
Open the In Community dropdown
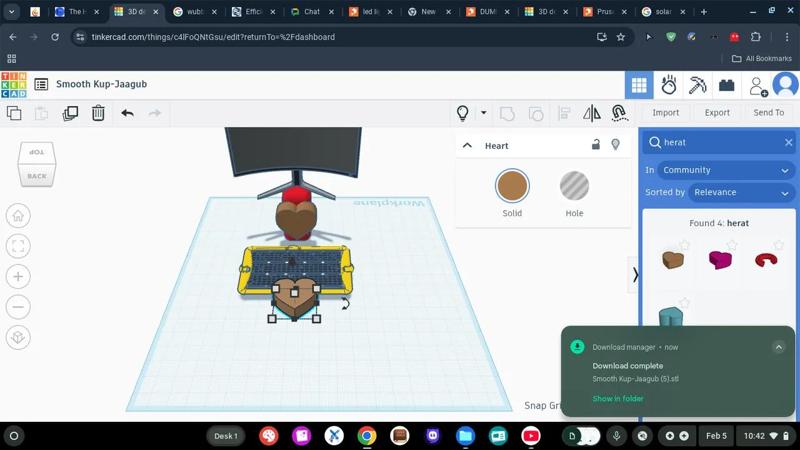726,170
